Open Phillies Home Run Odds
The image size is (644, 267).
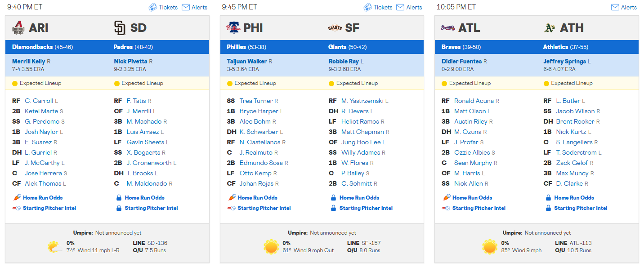pyautogui.click(x=257, y=198)
